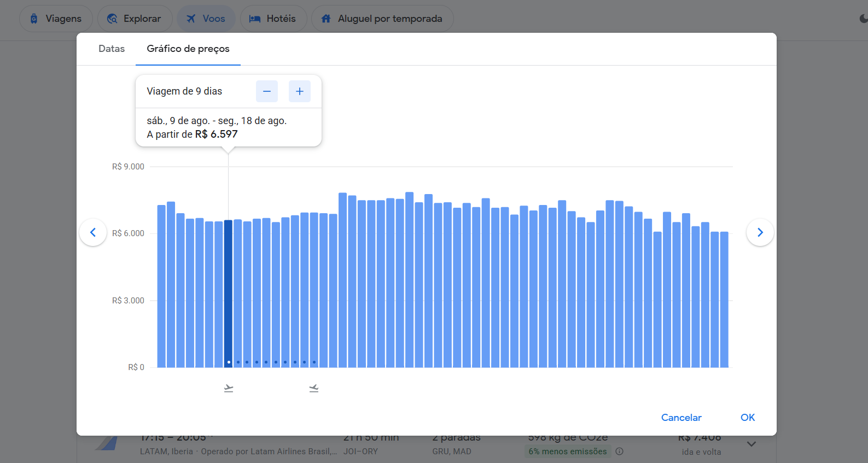Click the last bar of the price chart
Image resolution: width=868 pixels, height=463 pixels.
724,300
